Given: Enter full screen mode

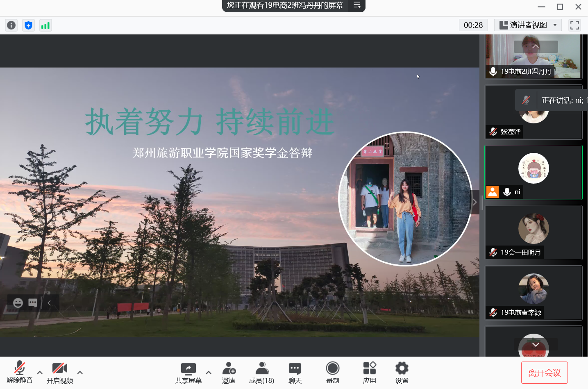Looking at the screenshot, I should click(x=574, y=25).
